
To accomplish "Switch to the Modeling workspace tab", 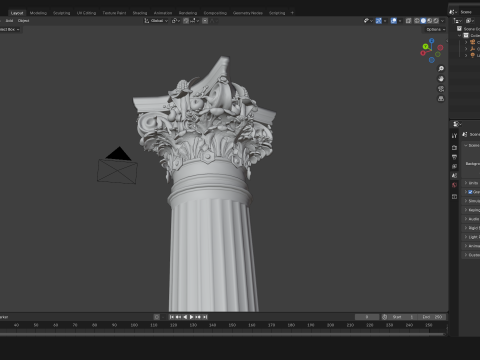I will [x=38, y=13].
